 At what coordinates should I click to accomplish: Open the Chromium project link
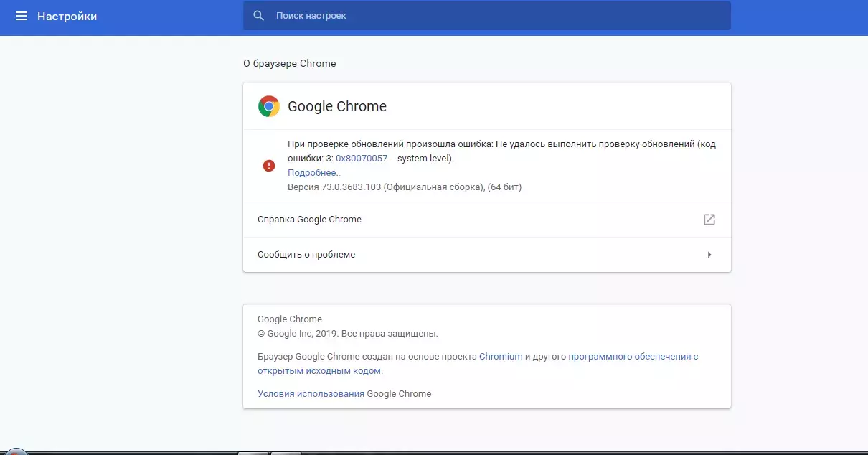point(501,356)
